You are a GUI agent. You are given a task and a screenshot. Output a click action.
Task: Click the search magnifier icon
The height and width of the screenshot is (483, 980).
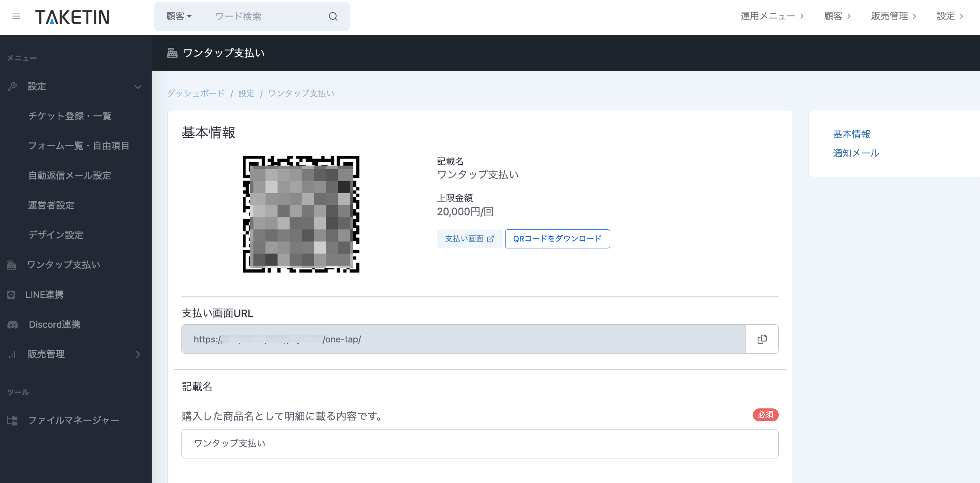(x=333, y=16)
